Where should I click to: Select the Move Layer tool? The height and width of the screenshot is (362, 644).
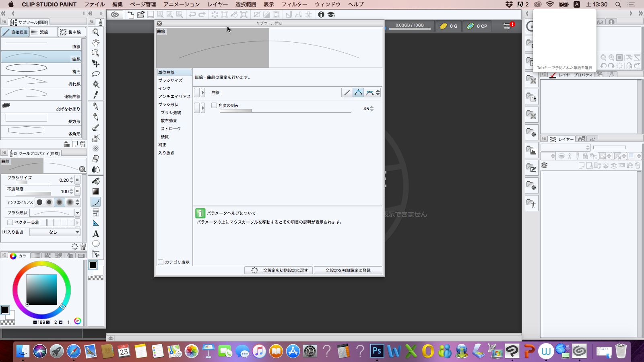click(96, 64)
